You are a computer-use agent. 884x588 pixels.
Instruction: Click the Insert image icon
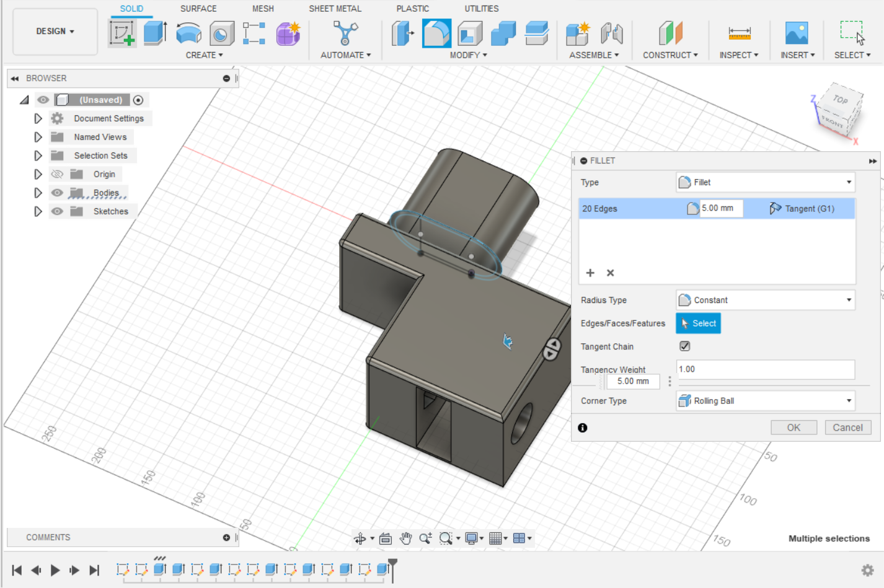coord(796,33)
